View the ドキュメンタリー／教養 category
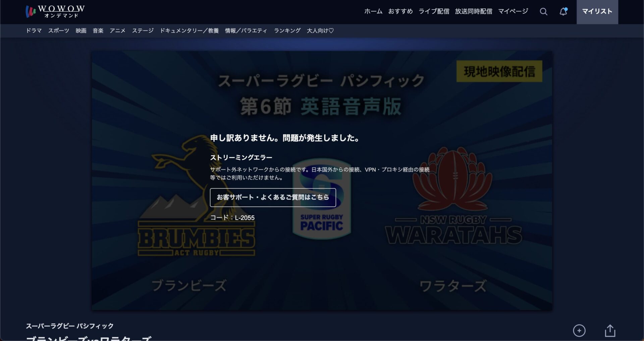644x341 pixels. click(189, 31)
